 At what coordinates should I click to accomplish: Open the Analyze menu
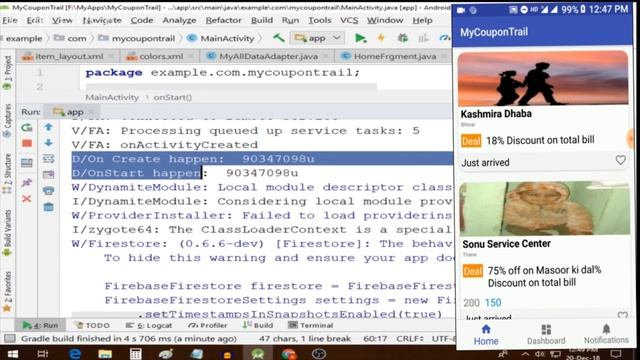(x=179, y=20)
